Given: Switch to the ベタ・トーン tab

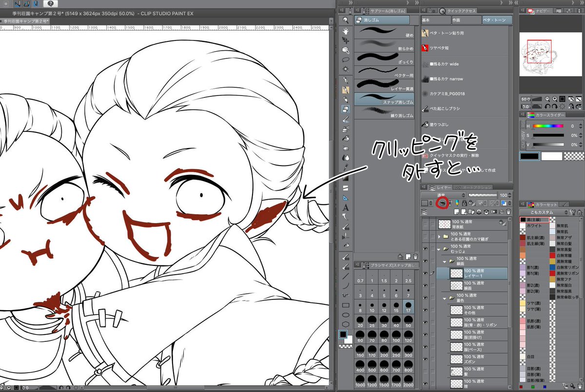Looking at the screenshot, I should coord(497,20).
